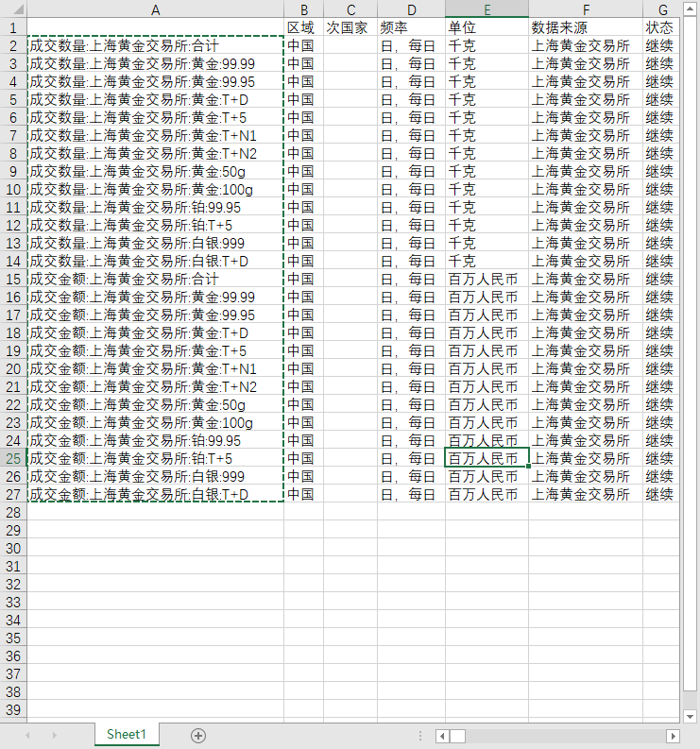Select row 28 header
The image size is (700, 749).
(x=13, y=513)
